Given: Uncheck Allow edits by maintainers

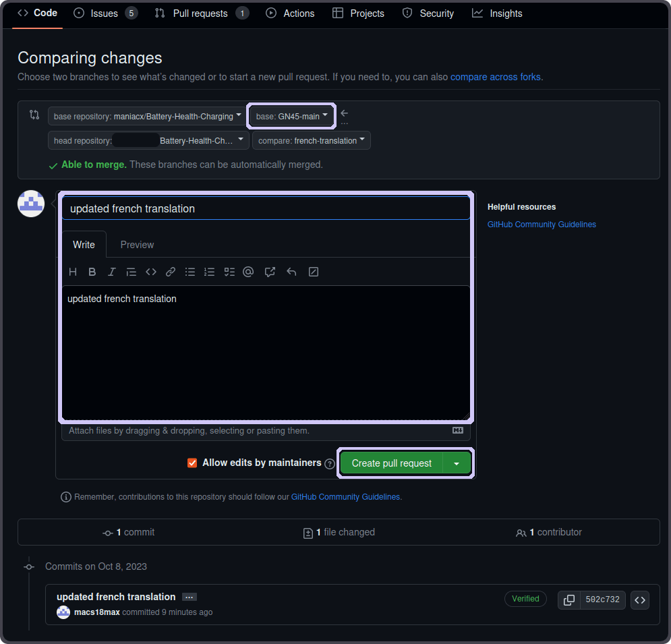Looking at the screenshot, I should [x=192, y=463].
